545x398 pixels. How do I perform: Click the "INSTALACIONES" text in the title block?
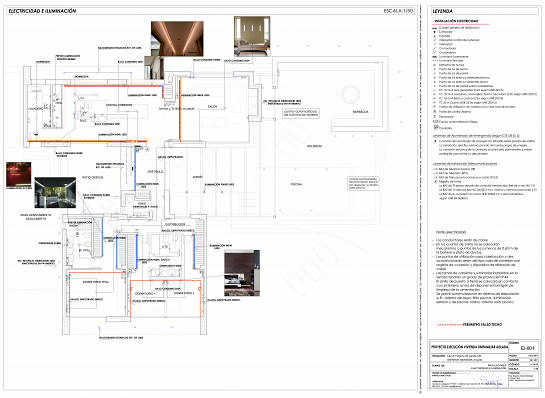pos(497,365)
